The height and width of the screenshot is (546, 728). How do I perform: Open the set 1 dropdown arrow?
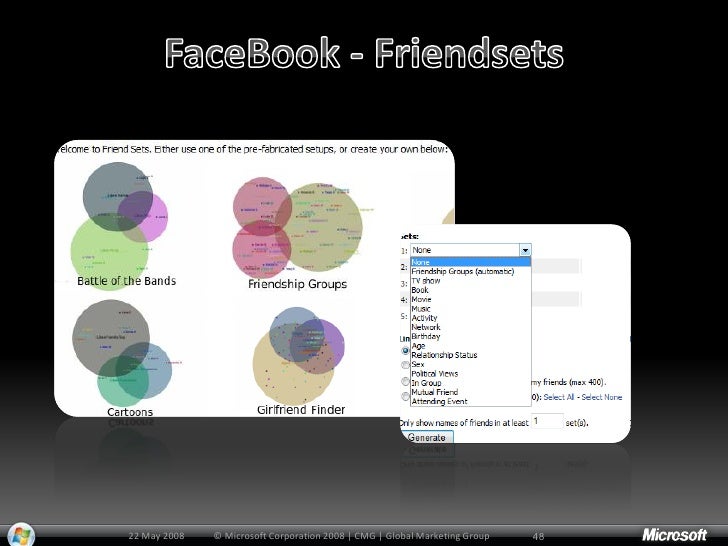[x=525, y=250]
